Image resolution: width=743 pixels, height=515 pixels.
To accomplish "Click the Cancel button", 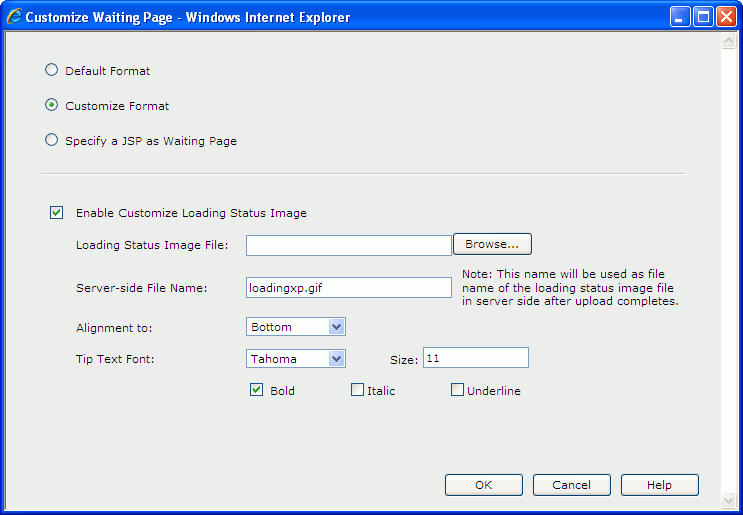I will (572, 485).
